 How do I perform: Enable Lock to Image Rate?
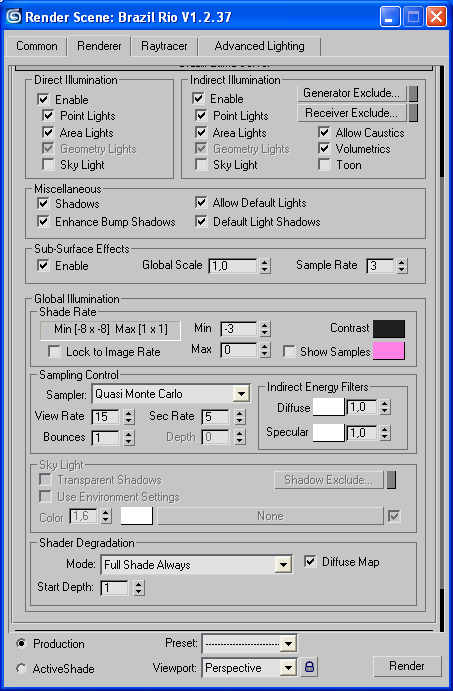tap(54, 352)
